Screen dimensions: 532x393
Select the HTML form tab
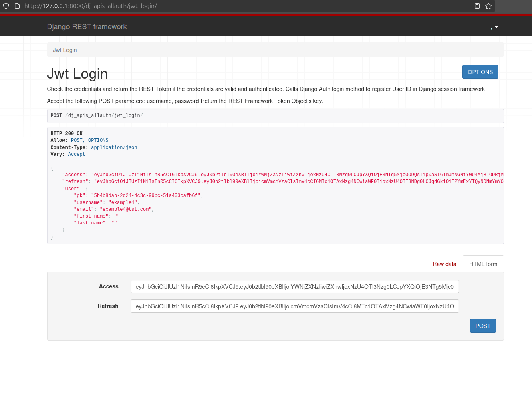click(483, 264)
